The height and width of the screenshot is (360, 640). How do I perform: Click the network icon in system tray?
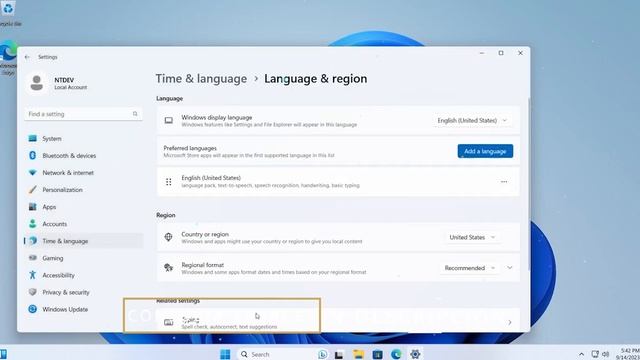595,354
